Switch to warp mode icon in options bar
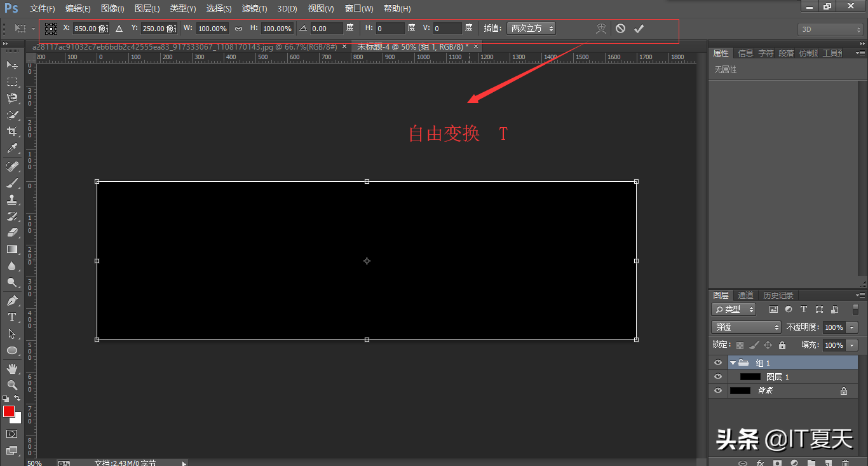Screen dimensions: 868x466 tap(600, 29)
